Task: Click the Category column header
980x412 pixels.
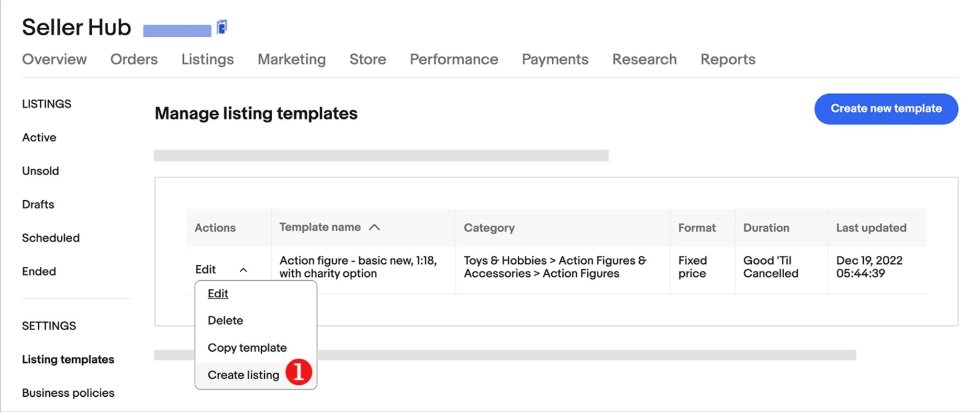Action: tap(489, 228)
